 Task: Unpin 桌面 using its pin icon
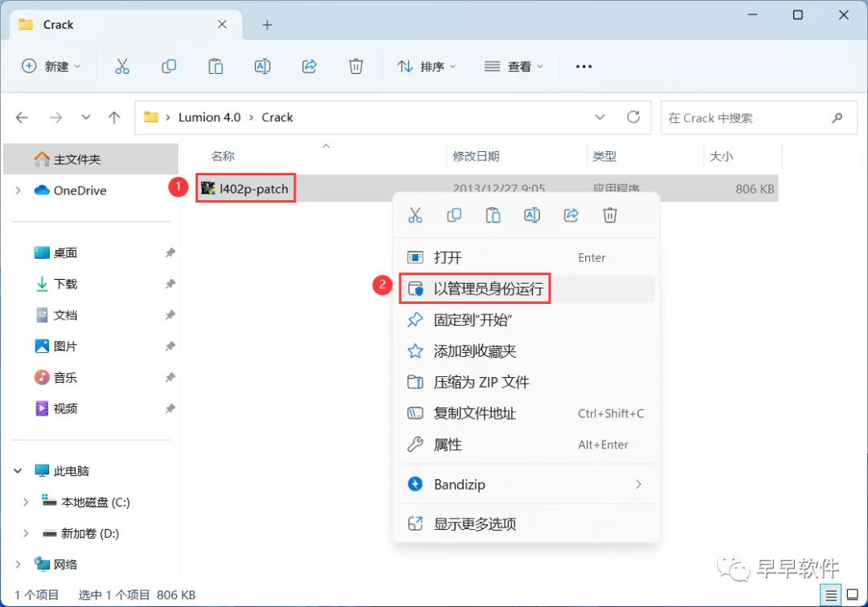(170, 252)
